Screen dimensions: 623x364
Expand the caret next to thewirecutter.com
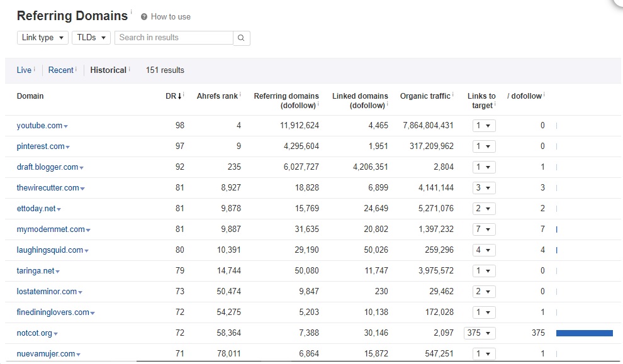tap(82, 189)
